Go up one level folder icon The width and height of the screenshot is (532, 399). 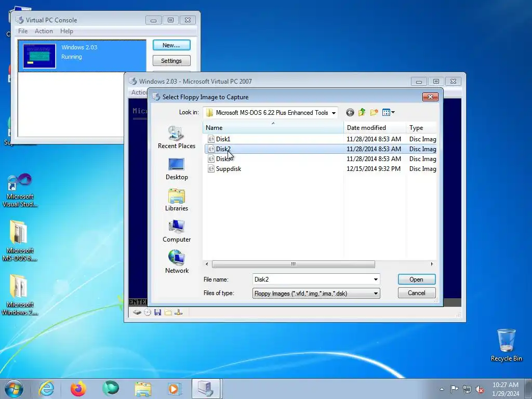(362, 112)
